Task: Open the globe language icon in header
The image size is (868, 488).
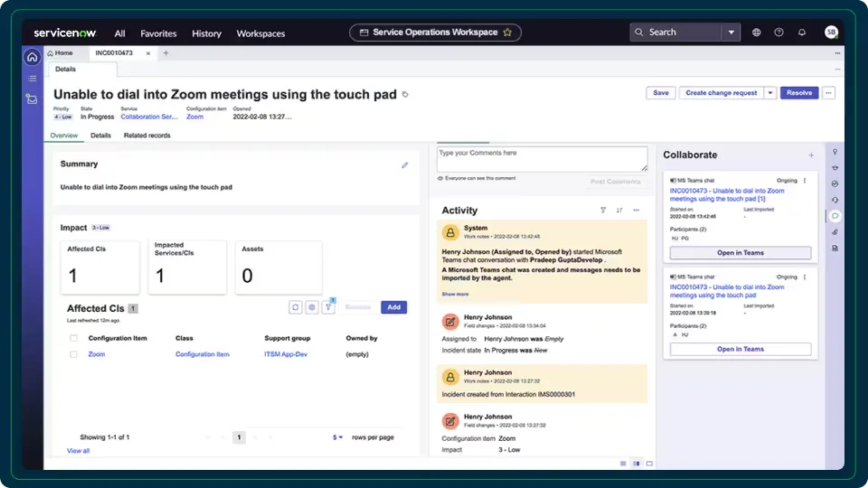Action: (x=756, y=33)
